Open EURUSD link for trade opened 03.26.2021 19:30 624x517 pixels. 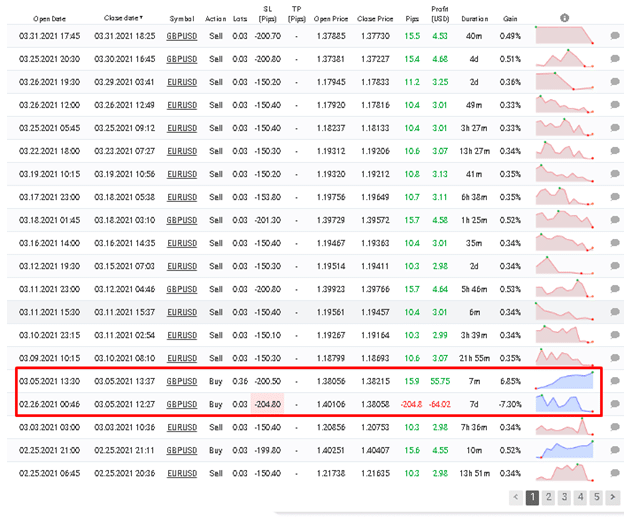(181, 82)
